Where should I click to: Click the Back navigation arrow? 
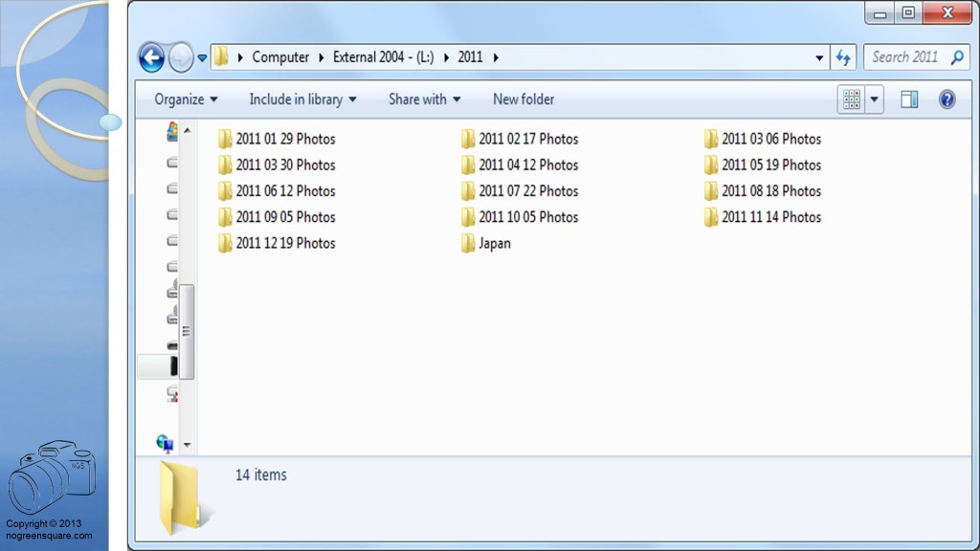[151, 57]
